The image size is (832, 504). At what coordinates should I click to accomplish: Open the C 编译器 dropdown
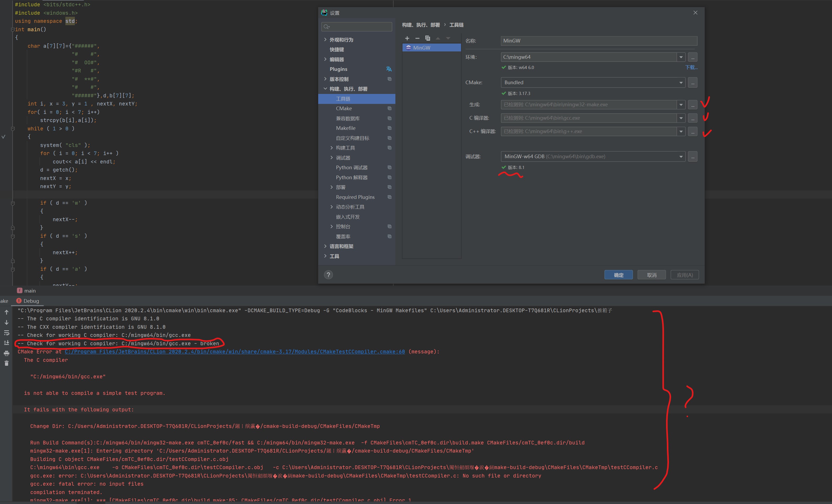pos(681,118)
